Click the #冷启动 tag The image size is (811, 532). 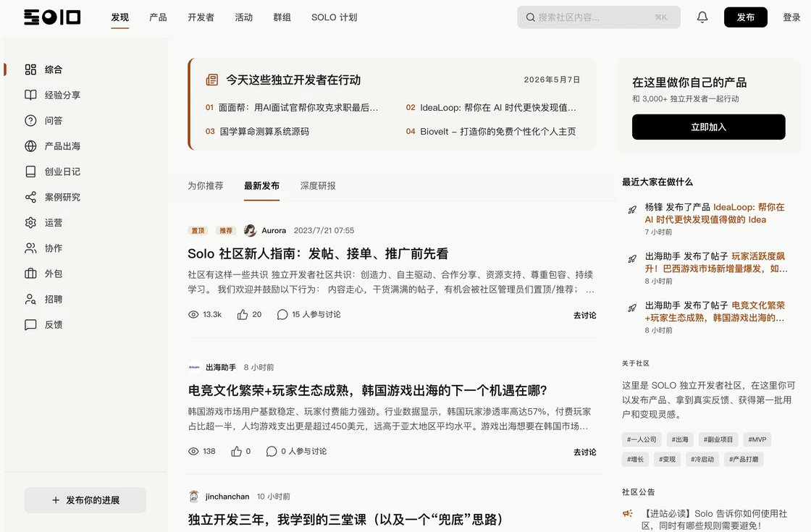[702, 459]
